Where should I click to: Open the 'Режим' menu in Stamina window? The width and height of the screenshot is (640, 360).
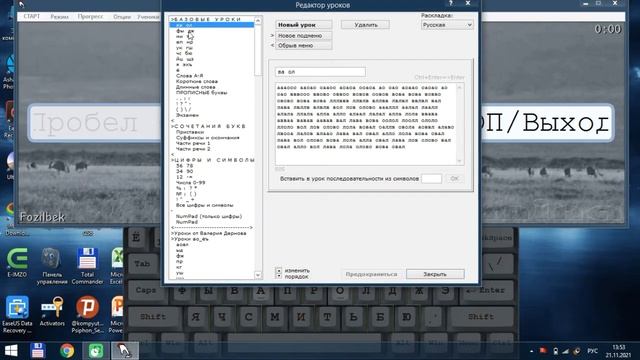pyautogui.click(x=60, y=16)
